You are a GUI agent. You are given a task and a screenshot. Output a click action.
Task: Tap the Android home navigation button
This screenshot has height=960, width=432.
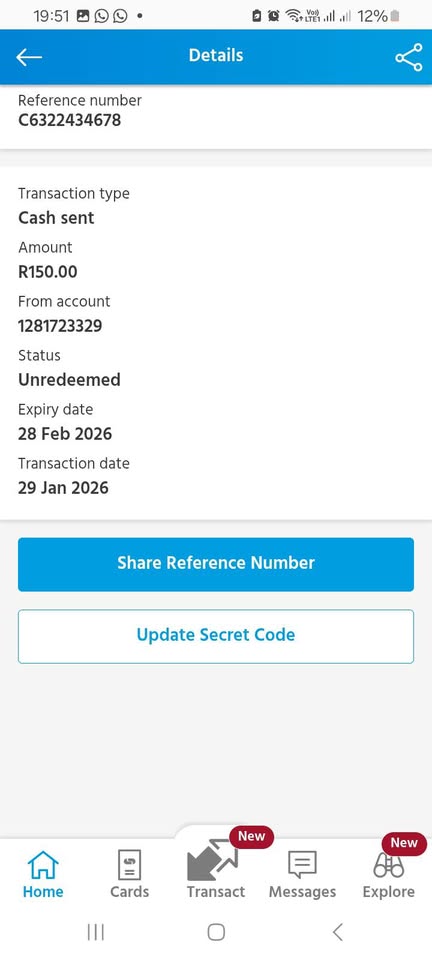216,932
